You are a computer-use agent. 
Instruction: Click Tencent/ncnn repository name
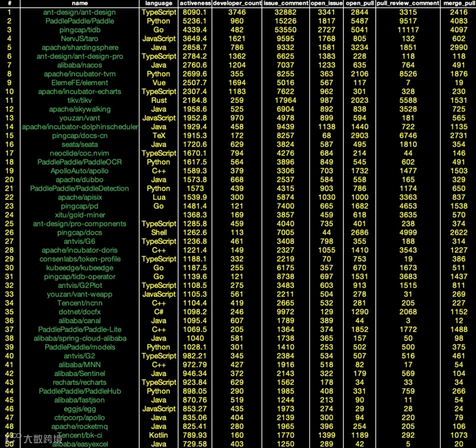click(80, 303)
